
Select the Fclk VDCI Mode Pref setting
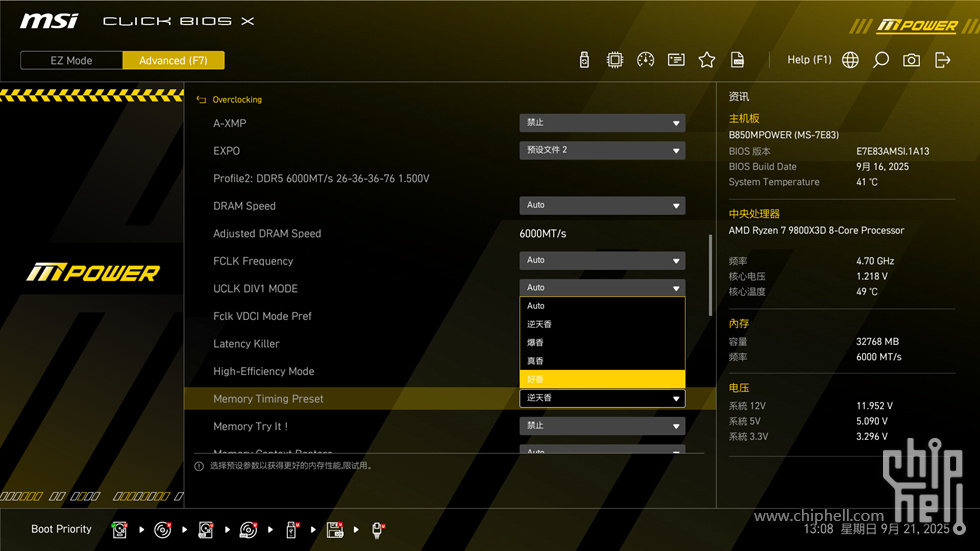(x=262, y=316)
